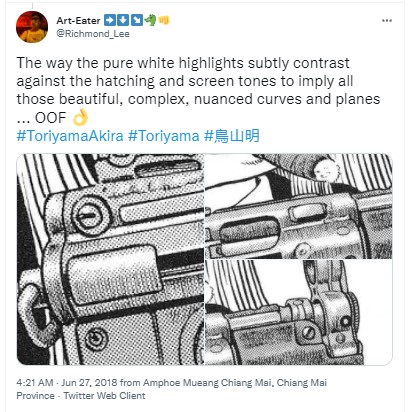Open the #Toriyama hashtag link
408x412 pixels.
click(x=164, y=136)
